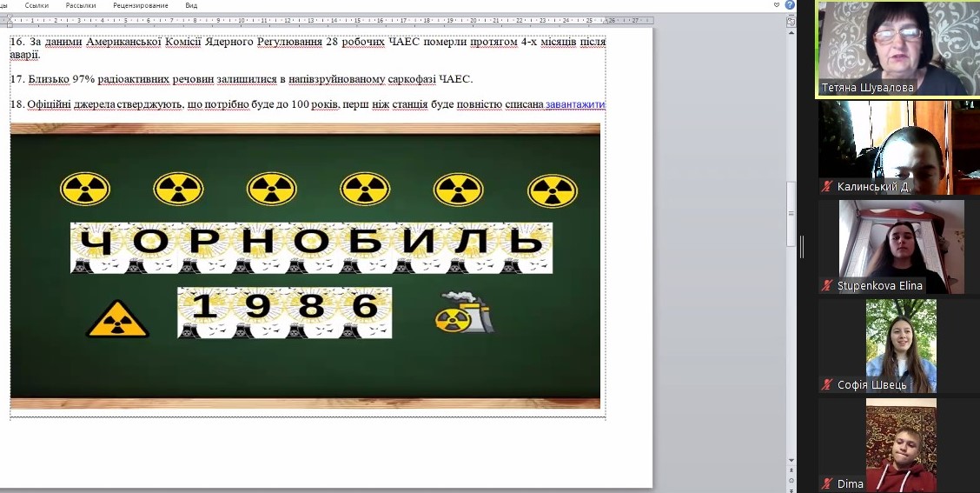
Task: Place cursor in line '18. Офіційні джерела стверджують'
Action: click(308, 104)
